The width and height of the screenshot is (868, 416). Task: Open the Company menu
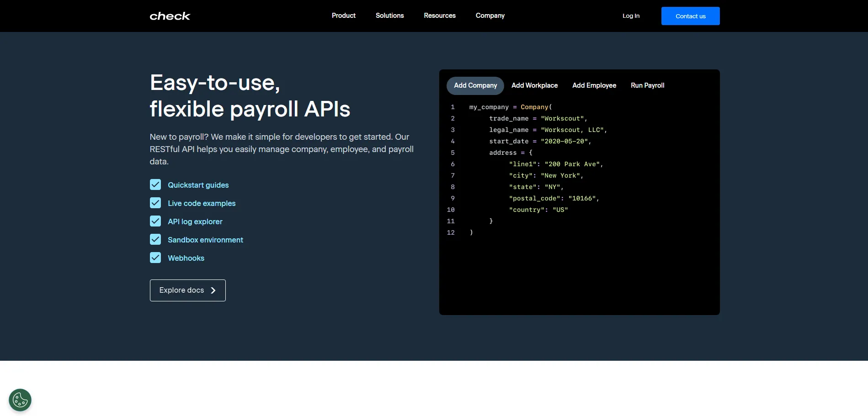(490, 16)
